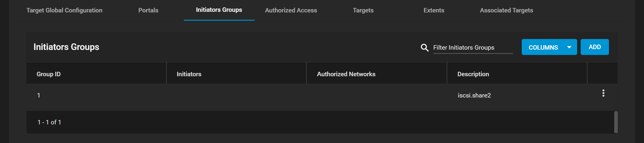Viewport: 644px width, 143px height.
Task: Open the Target Global Configuration tab
Action: tap(64, 10)
